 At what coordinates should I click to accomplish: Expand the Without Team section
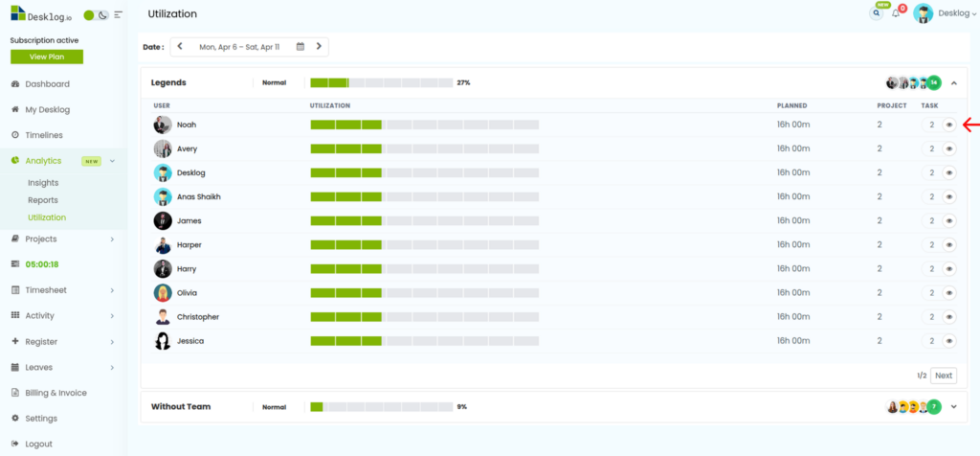click(953, 407)
